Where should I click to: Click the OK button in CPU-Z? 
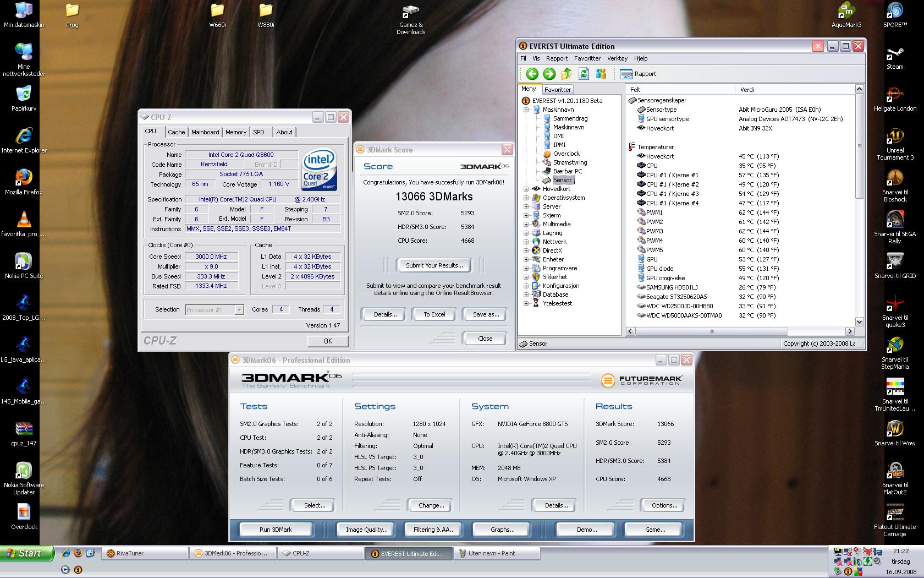[x=328, y=341]
